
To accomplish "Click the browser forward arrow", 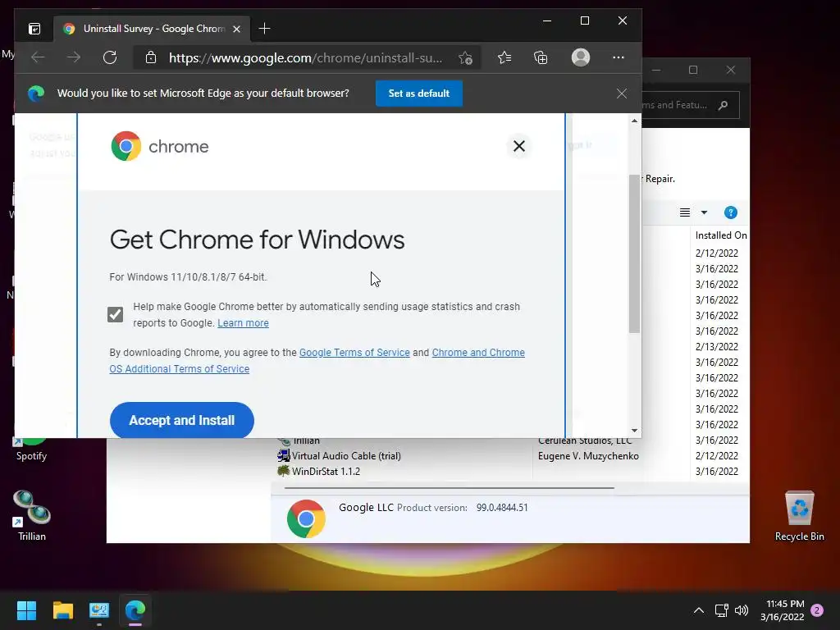I will 74,57.
